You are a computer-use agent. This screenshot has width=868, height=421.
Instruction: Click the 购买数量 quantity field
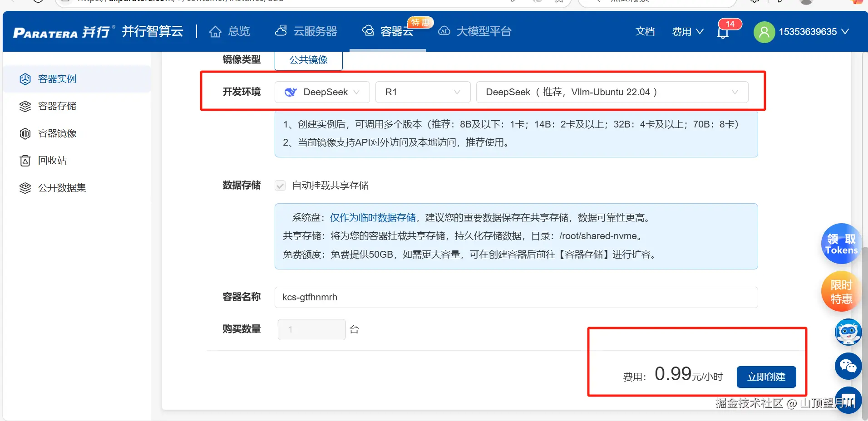click(x=312, y=329)
